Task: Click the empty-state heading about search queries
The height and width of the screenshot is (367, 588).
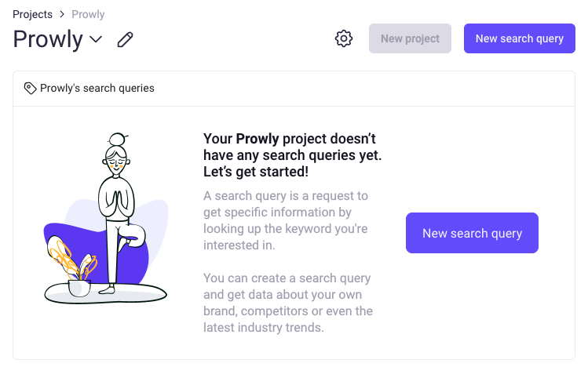Action: [293, 155]
